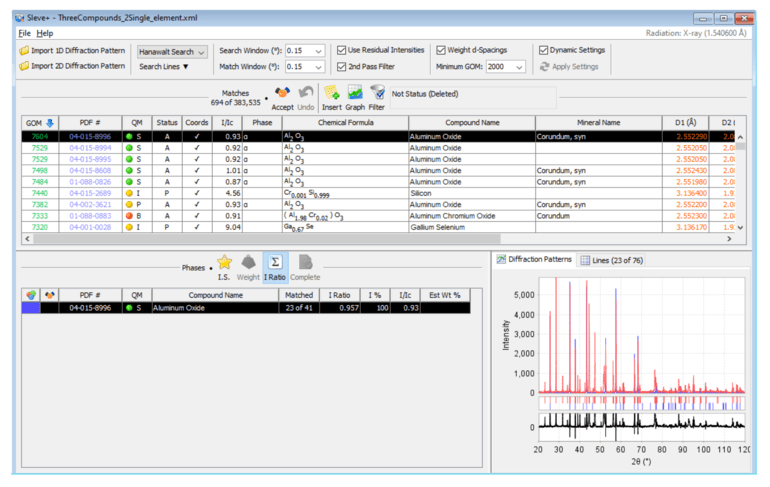Click the Accept match icon
The width and height of the screenshot is (770, 487).
click(x=282, y=92)
